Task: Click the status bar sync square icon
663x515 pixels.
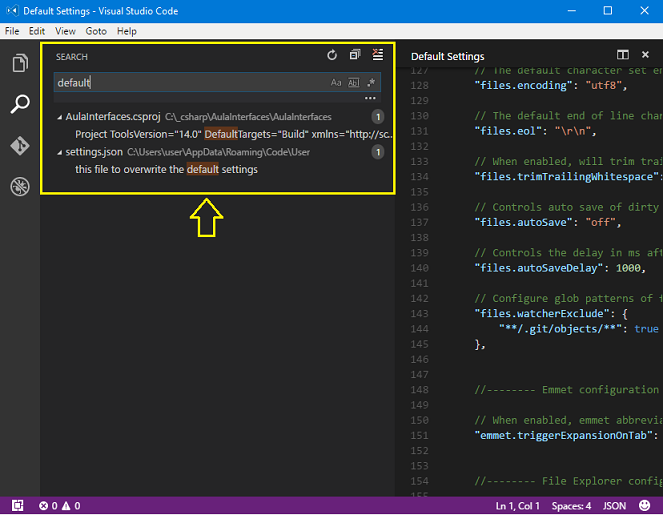Action: [x=17, y=506]
